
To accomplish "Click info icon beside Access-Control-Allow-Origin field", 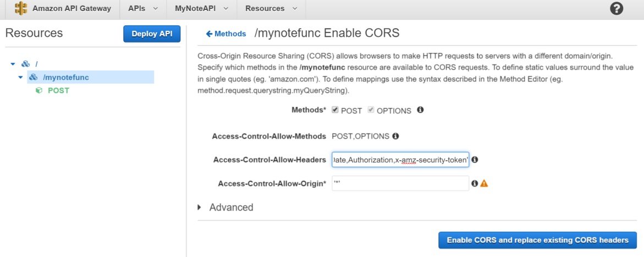I will coord(475,184).
